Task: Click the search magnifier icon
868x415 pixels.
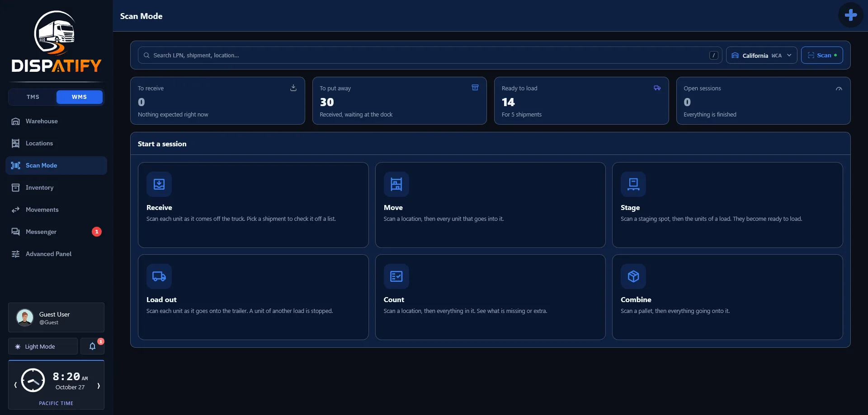Action: point(146,55)
